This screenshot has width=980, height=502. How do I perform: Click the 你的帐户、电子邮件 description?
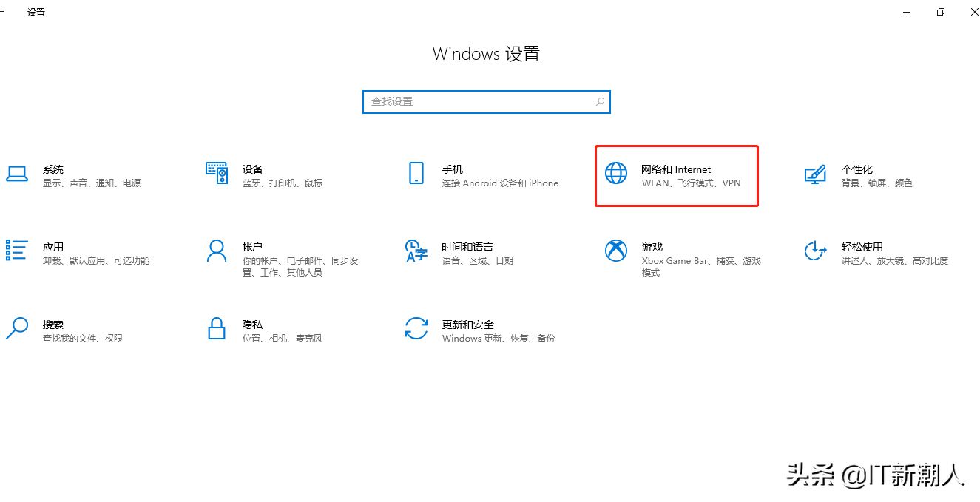coord(300,267)
